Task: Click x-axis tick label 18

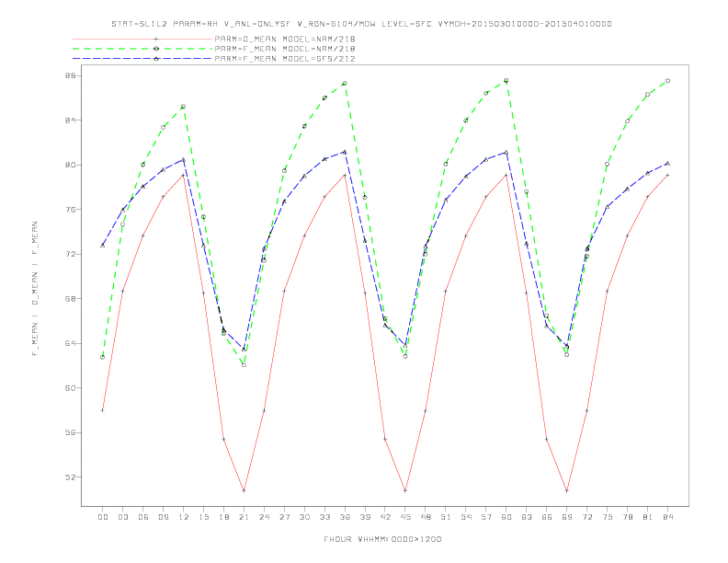Action: (223, 517)
